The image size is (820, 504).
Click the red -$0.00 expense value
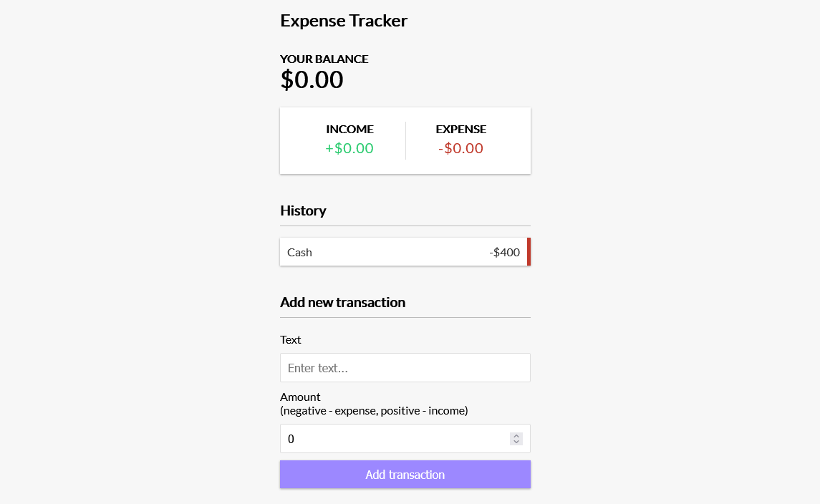point(460,148)
